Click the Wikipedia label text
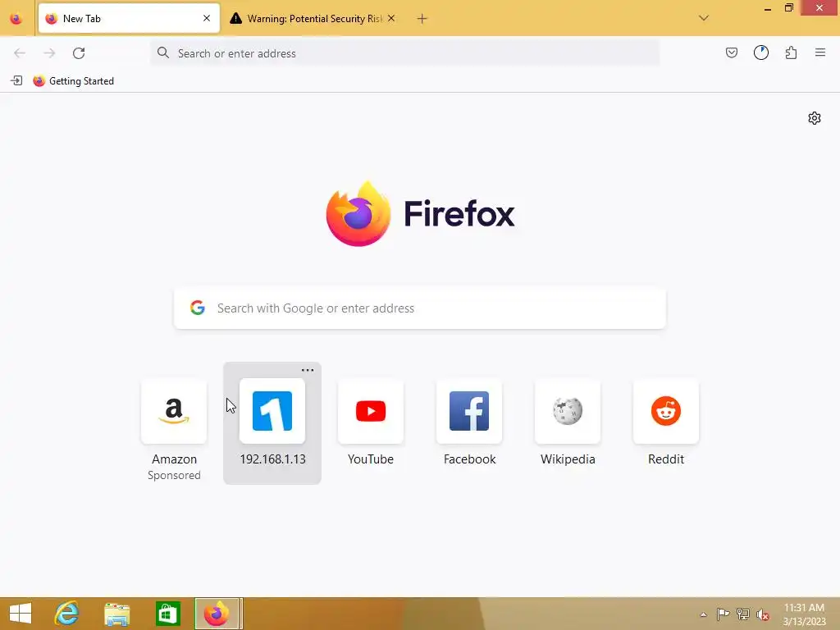 coord(568,459)
